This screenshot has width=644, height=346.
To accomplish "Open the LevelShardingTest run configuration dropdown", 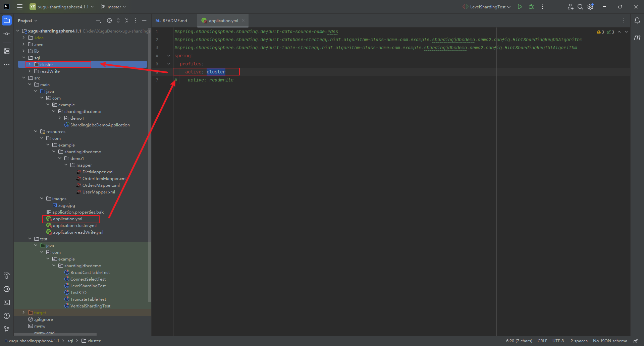I will tap(487, 7).
